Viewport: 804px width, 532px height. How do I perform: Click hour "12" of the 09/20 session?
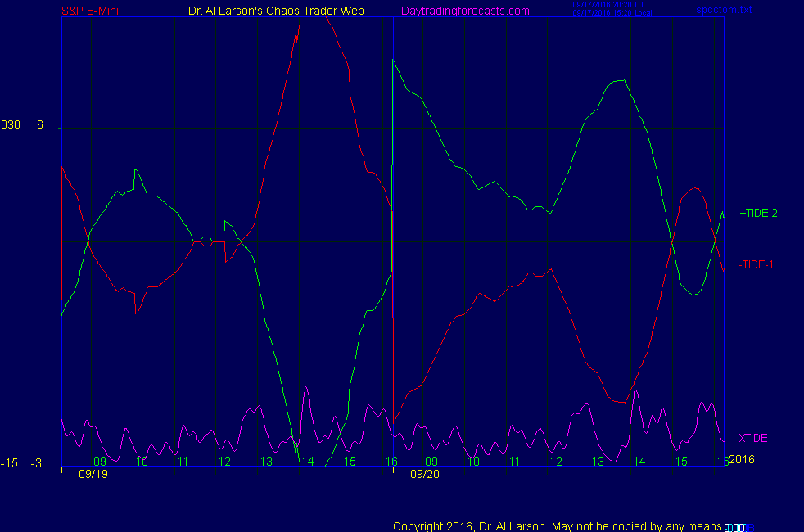pos(557,462)
